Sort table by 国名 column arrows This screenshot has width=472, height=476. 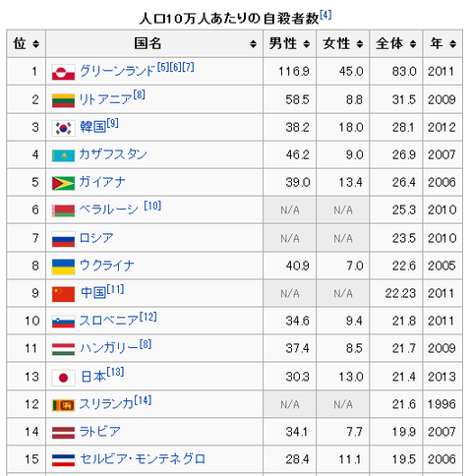pos(253,43)
